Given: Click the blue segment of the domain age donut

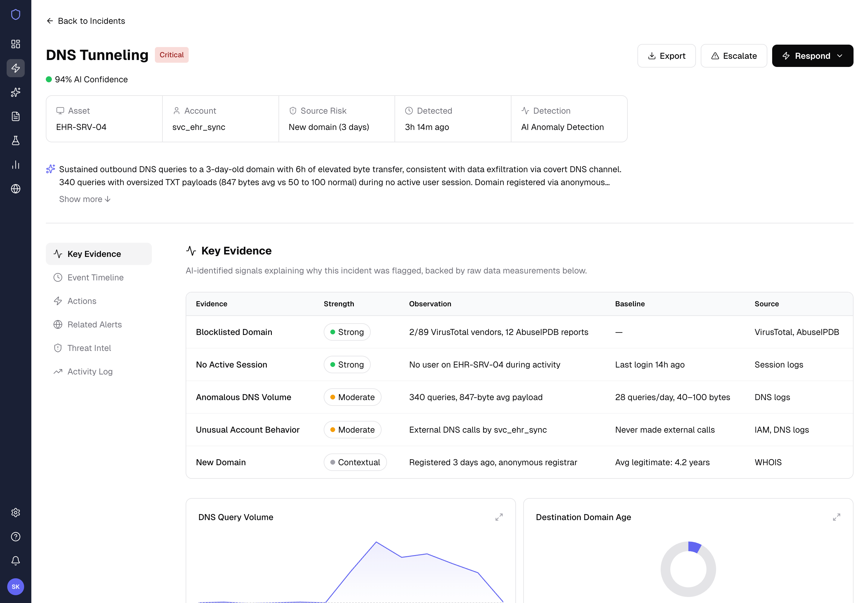Looking at the screenshot, I should pyautogui.click(x=694, y=547).
